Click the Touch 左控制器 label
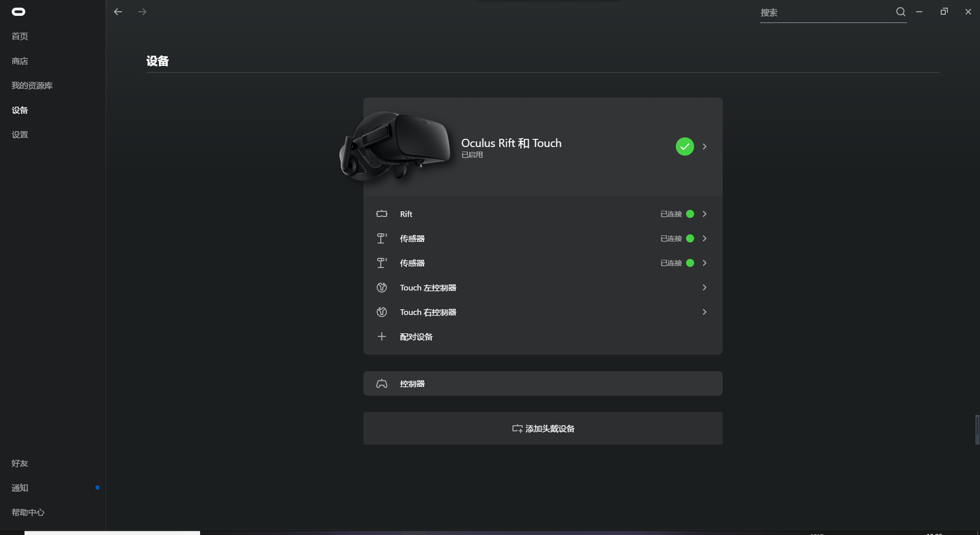980x535 pixels. 428,288
